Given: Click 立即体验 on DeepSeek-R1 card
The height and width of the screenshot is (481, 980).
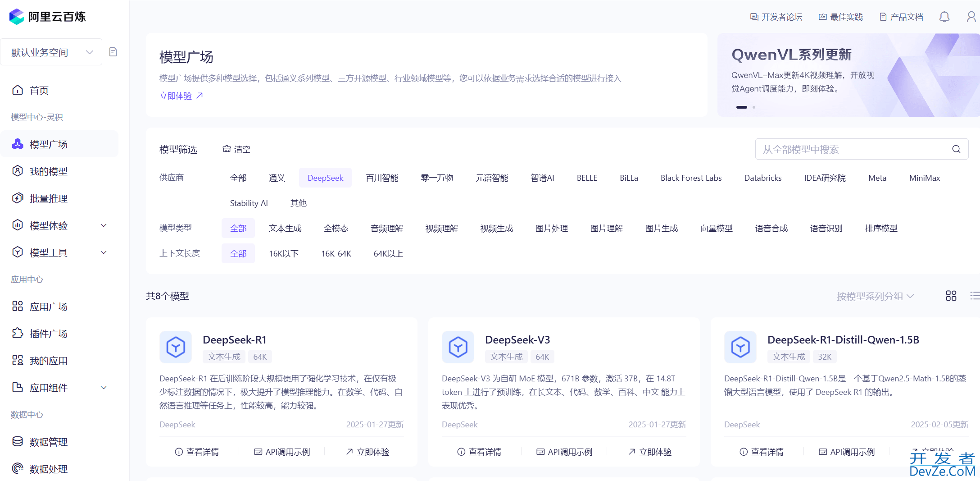Looking at the screenshot, I should [367, 452].
